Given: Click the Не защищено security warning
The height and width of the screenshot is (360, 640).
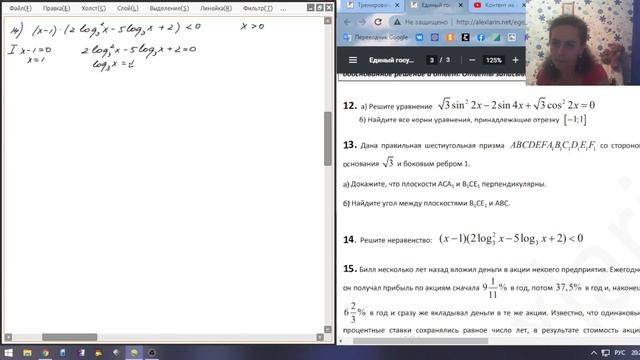Looking at the screenshot, I should click(x=420, y=22).
